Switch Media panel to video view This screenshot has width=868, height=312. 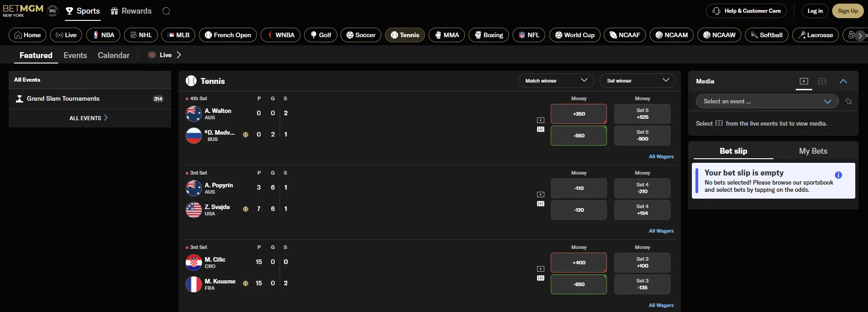coord(804,81)
